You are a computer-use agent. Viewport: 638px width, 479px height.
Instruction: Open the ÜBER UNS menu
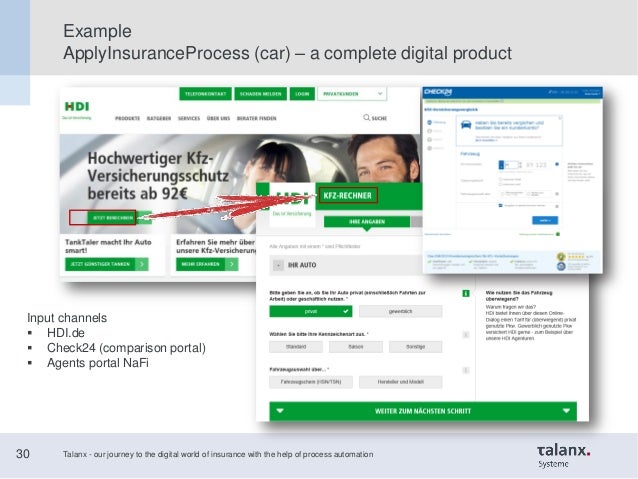pos(218,118)
